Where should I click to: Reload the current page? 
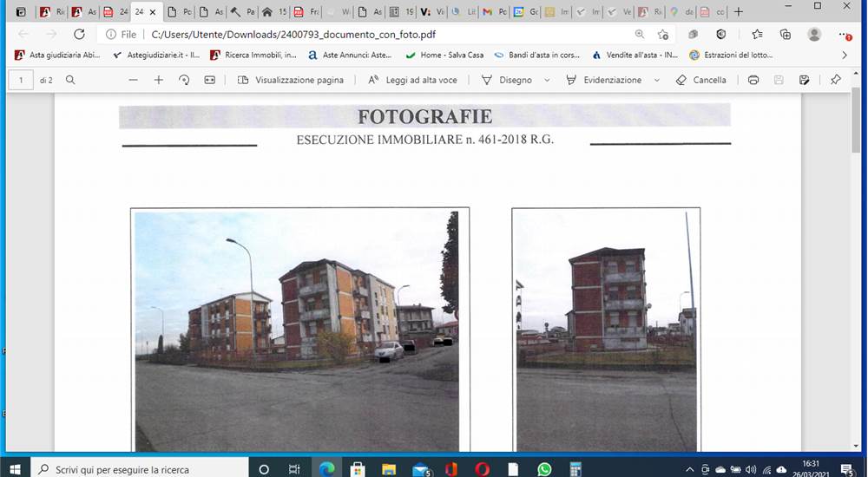(x=79, y=35)
